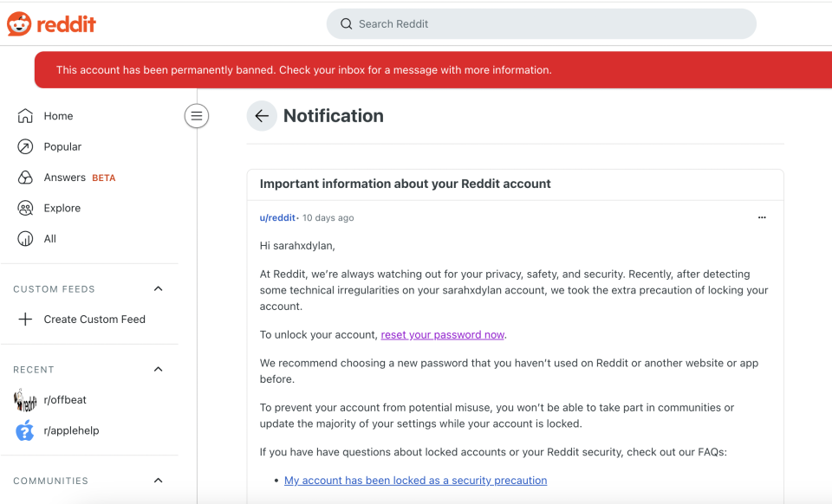This screenshot has width=832, height=504.
Task: Collapse the Custom Feeds section
Action: pos(158,289)
